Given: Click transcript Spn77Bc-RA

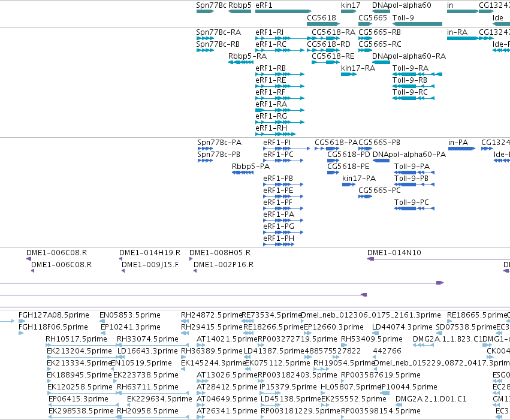Looking at the screenshot, I should 218,32.
